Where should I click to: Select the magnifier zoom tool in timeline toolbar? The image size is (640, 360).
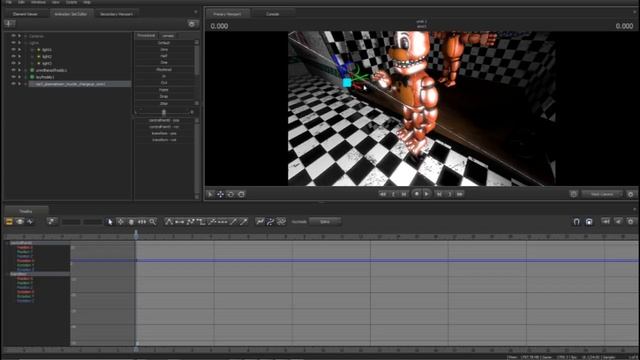pos(152,222)
